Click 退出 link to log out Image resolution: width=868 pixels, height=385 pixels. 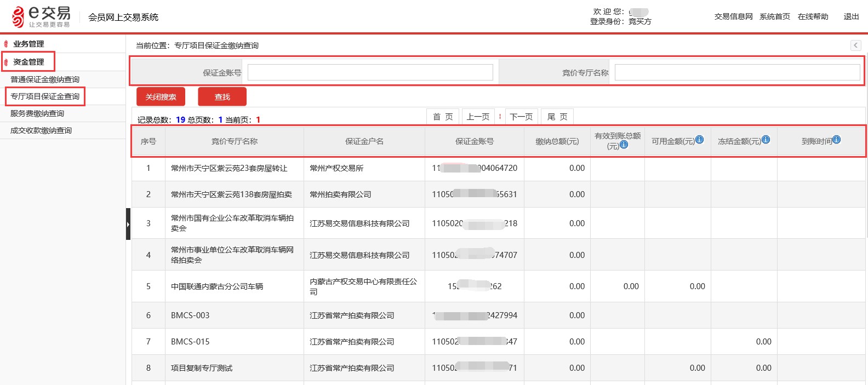(851, 16)
